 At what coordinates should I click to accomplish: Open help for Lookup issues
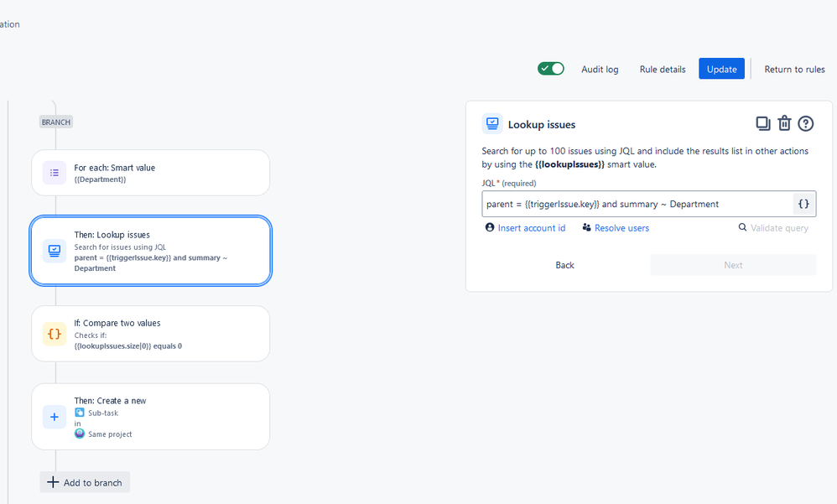[805, 124]
